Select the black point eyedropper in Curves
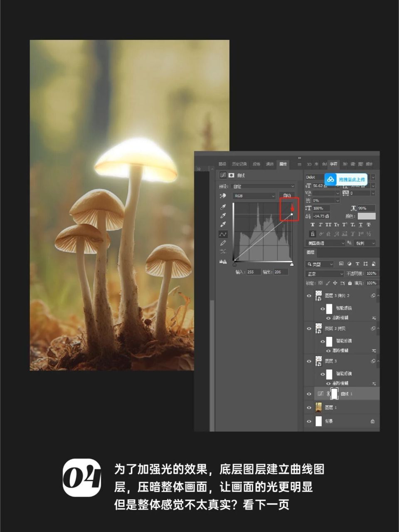 point(223,207)
